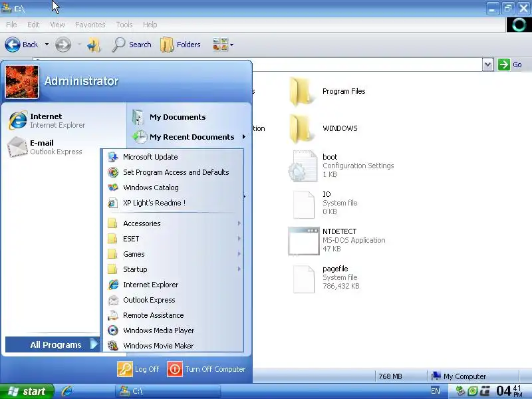The height and width of the screenshot is (399, 532).
Task: Expand the Startup program group
Action: (x=173, y=269)
